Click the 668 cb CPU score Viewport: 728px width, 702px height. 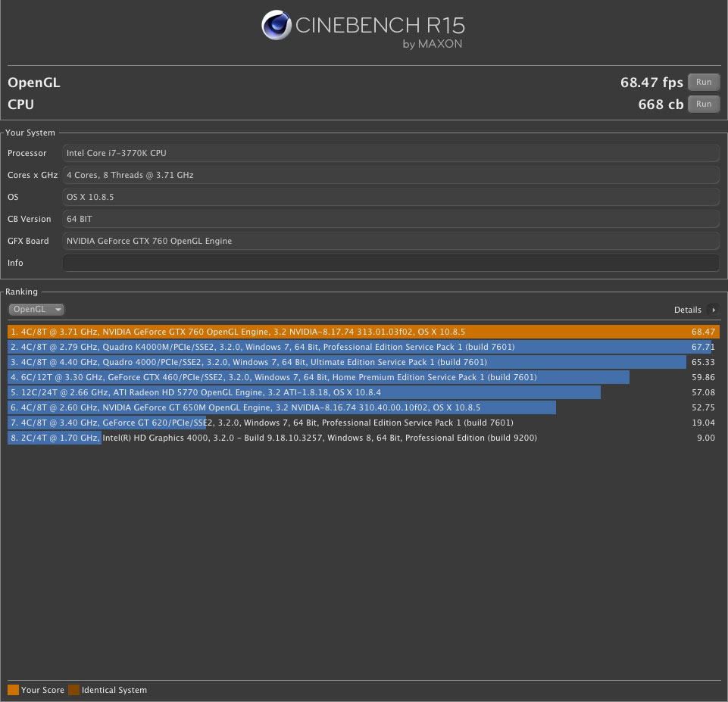coord(661,105)
